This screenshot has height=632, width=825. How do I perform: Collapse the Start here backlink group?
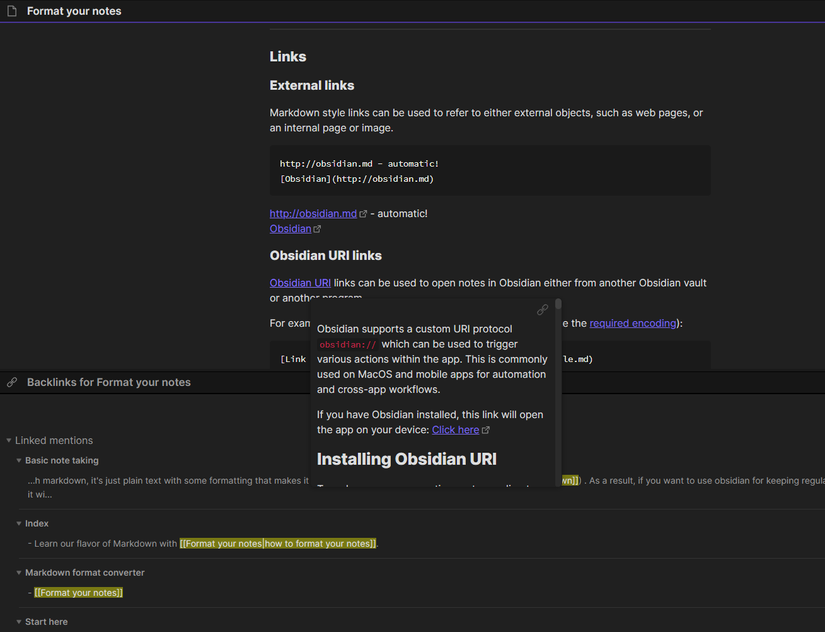[19, 622]
